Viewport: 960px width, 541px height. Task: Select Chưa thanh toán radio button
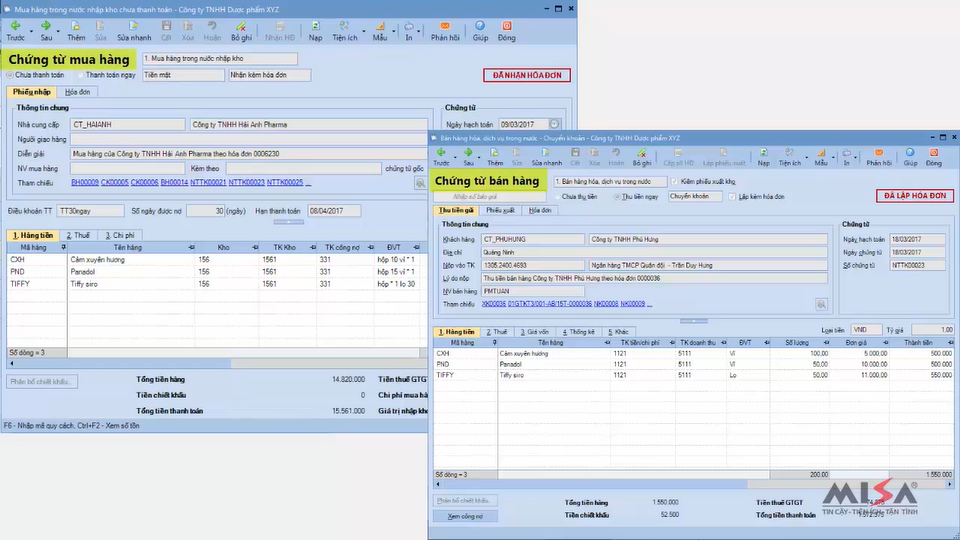click(x=10, y=75)
